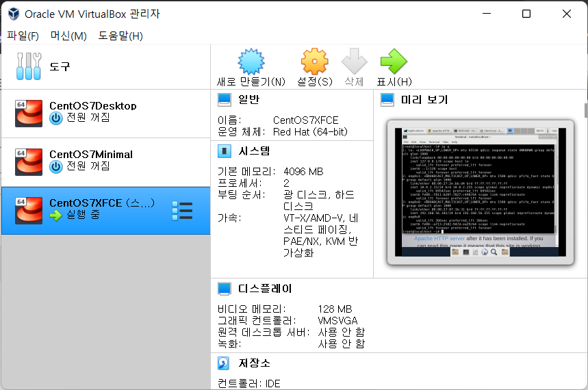The image size is (588, 390).
Task: Click the CentOS7XFCE Red Hat icon
Action: pos(29,211)
